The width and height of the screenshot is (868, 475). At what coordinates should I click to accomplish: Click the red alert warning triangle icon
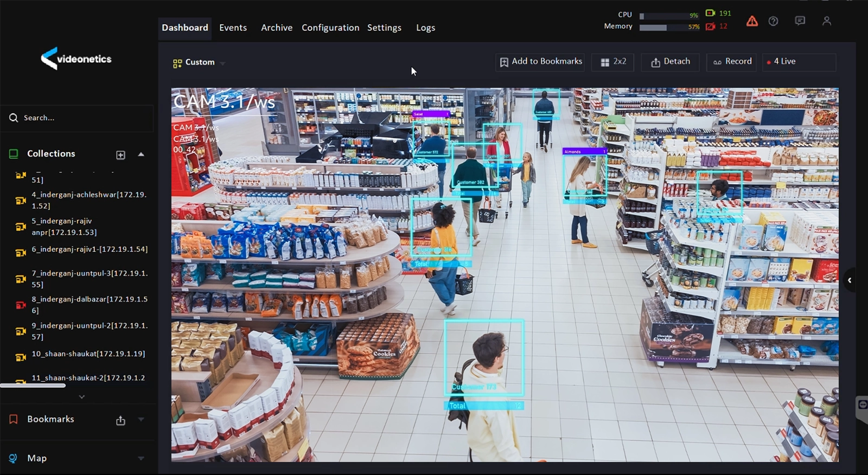tap(752, 21)
